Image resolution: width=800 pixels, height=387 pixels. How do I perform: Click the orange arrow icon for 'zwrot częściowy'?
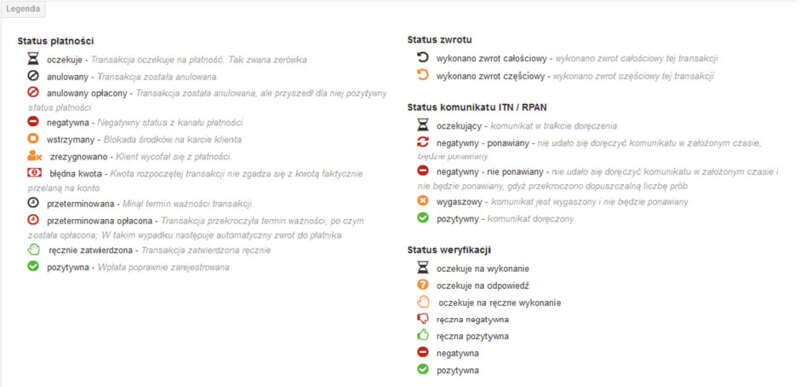(423, 75)
